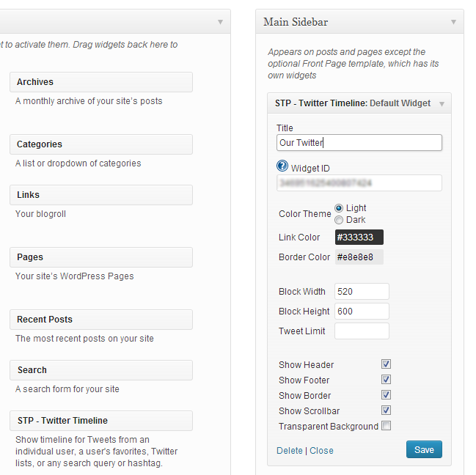476x475 pixels.
Task: Focus the Block Width field
Action: (x=362, y=292)
